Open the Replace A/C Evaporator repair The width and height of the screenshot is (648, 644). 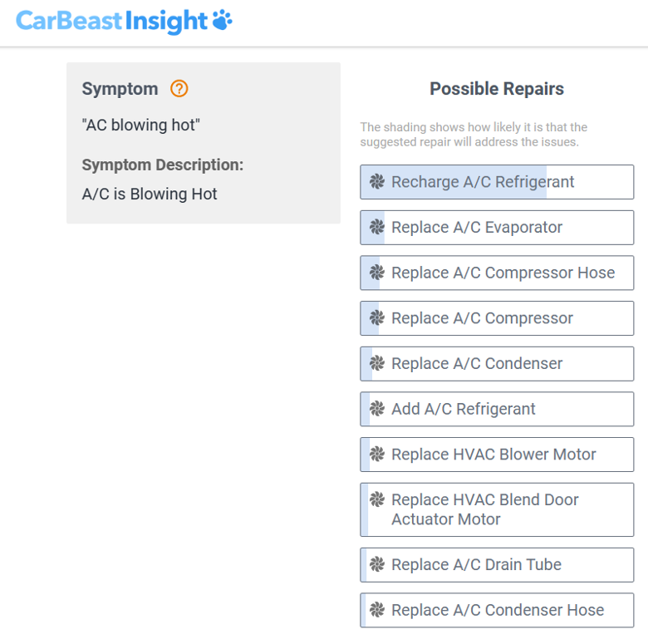click(x=497, y=228)
